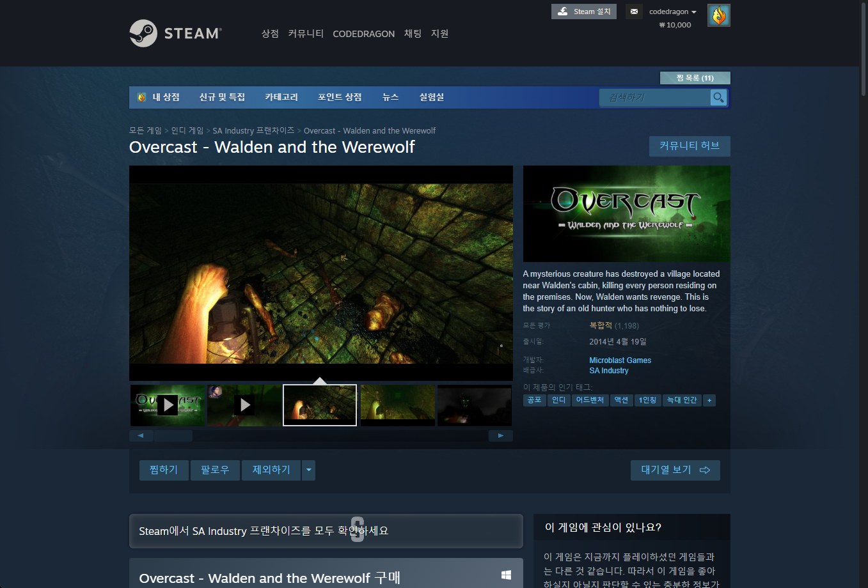Click the codedragon flame avatar
This screenshot has height=588, width=868.
click(719, 15)
